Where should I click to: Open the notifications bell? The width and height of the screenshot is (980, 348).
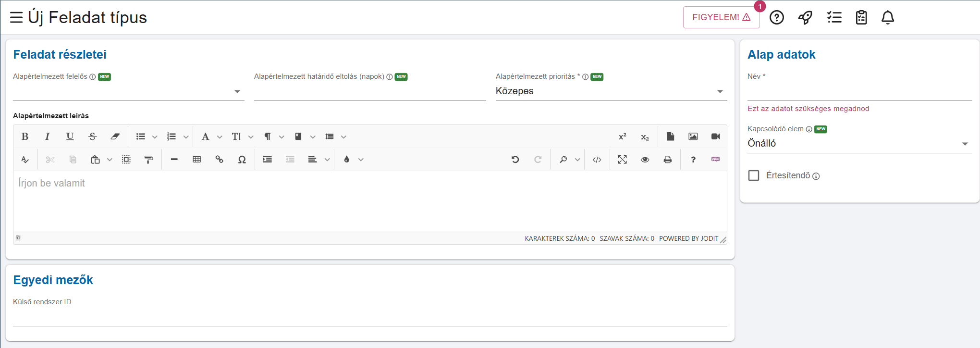click(x=887, y=18)
